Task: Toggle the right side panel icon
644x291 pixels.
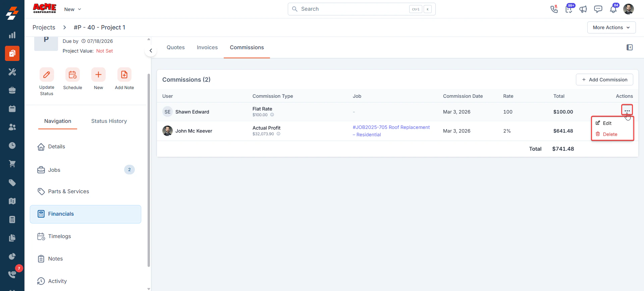Action: pyautogui.click(x=630, y=48)
